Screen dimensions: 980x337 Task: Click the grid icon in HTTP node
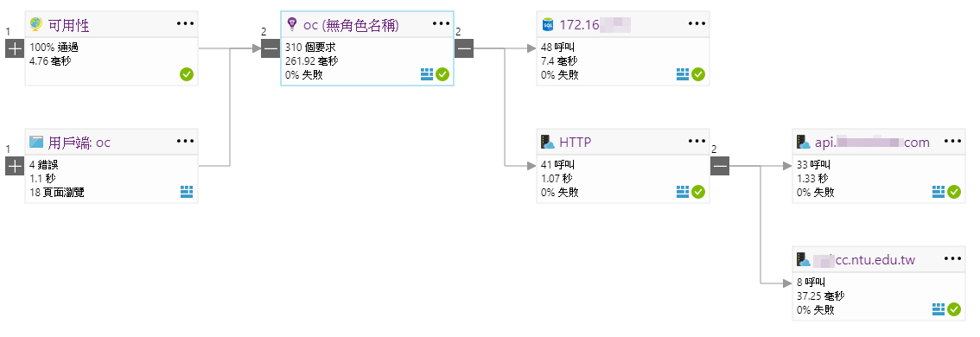[683, 192]
